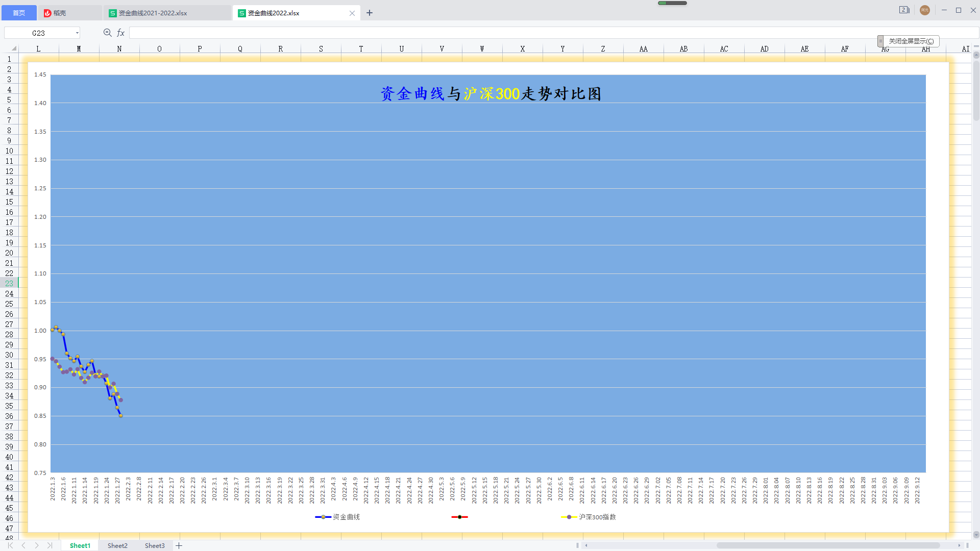This screenshot has height=551, width=980.
Task: Open the user avatar account icon
Action: click(x=924, y=10)
